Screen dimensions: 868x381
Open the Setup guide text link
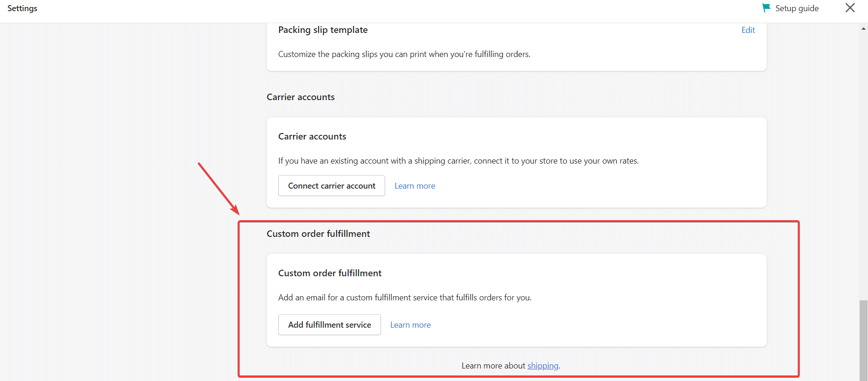pyautogui.click(x=797, y=8)
